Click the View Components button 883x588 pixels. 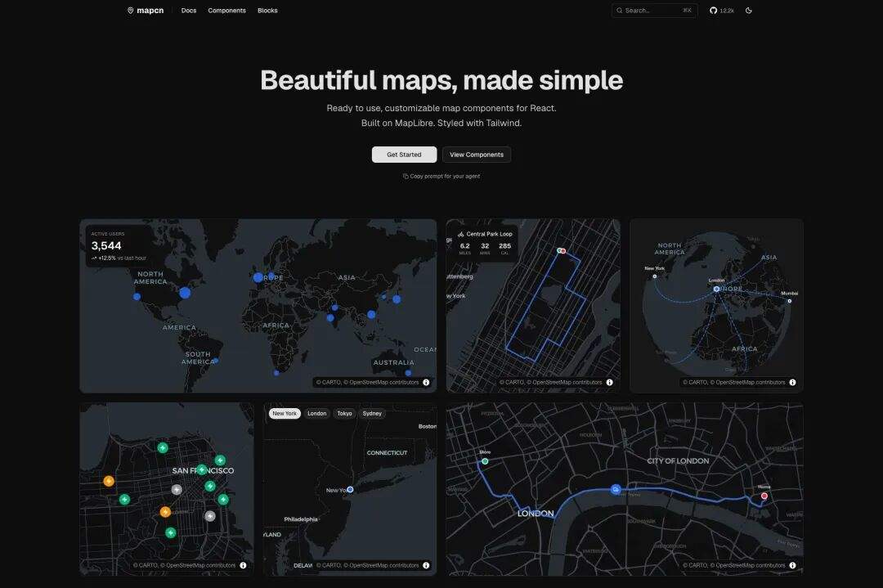pyautogui.click(x=477, y=155)
